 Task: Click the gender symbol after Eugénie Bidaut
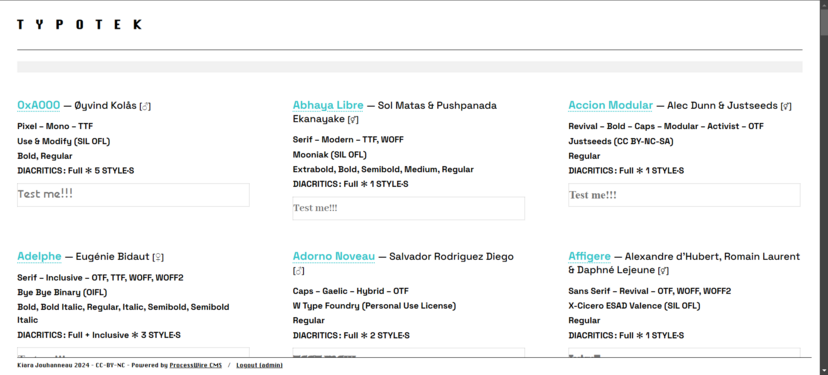pos(158,257)
